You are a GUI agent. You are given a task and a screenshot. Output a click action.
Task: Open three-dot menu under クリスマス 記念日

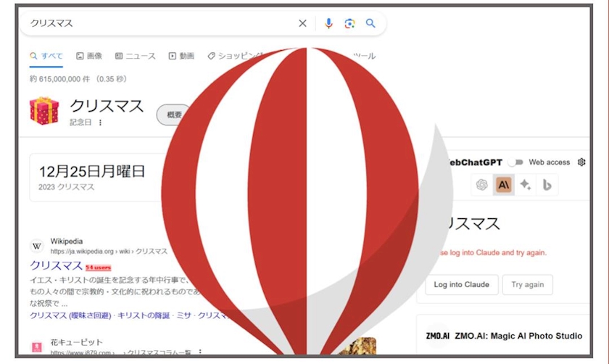click(100, 123)
